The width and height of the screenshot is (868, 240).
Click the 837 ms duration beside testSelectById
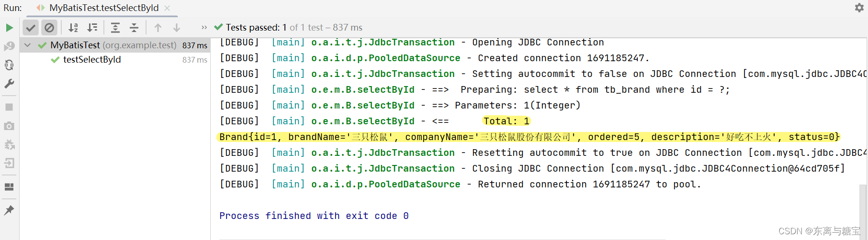tap(195, 60)
